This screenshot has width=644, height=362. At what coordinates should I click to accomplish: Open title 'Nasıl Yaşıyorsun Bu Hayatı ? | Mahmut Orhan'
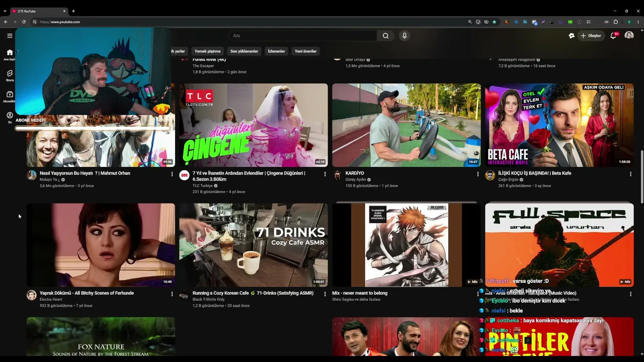click(85, 173)
